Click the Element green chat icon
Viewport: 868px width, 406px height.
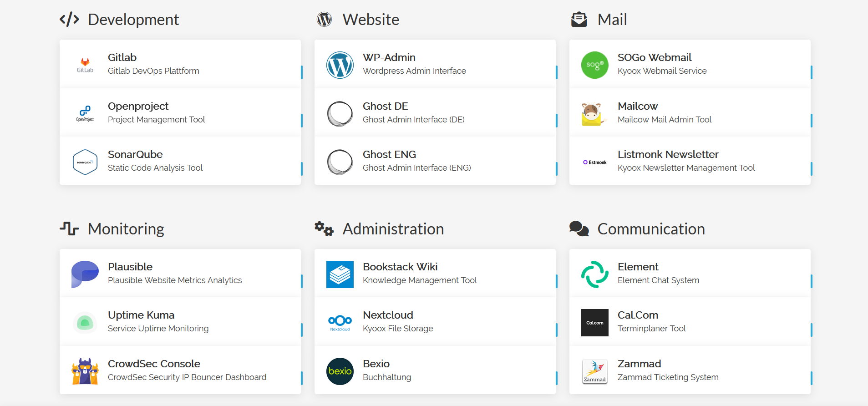[x=595, y=274]
